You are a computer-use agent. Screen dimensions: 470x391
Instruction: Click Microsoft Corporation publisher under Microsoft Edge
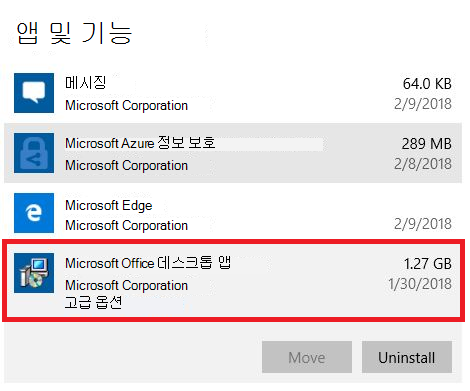(126, 225)
